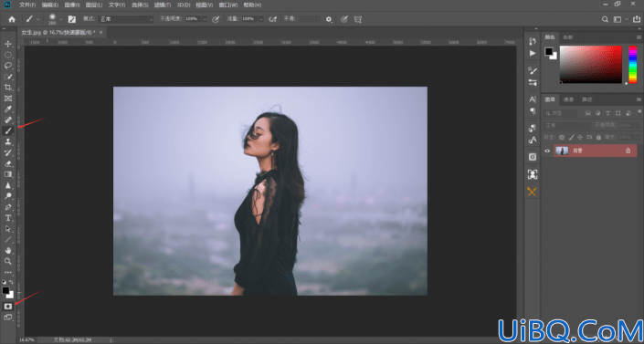The height and width of the screenshot is (344, 644).
Task: Select the Elliptical Marquee tool
Action: (8, 55)
